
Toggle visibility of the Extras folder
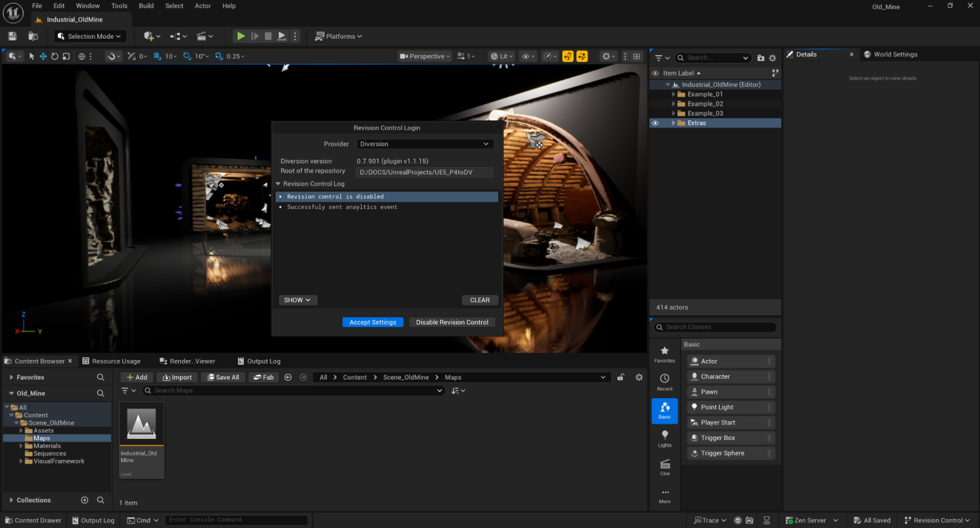[655, 123]
